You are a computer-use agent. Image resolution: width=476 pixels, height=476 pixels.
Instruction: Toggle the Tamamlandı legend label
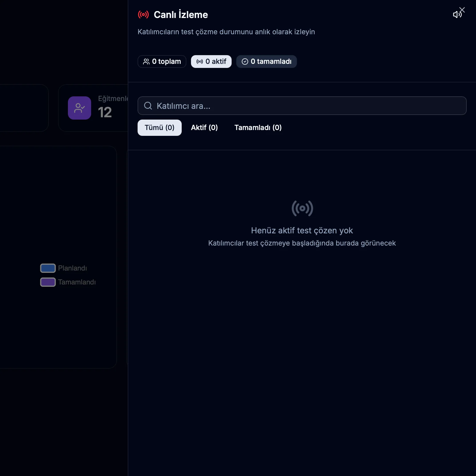tap(77, 282)
